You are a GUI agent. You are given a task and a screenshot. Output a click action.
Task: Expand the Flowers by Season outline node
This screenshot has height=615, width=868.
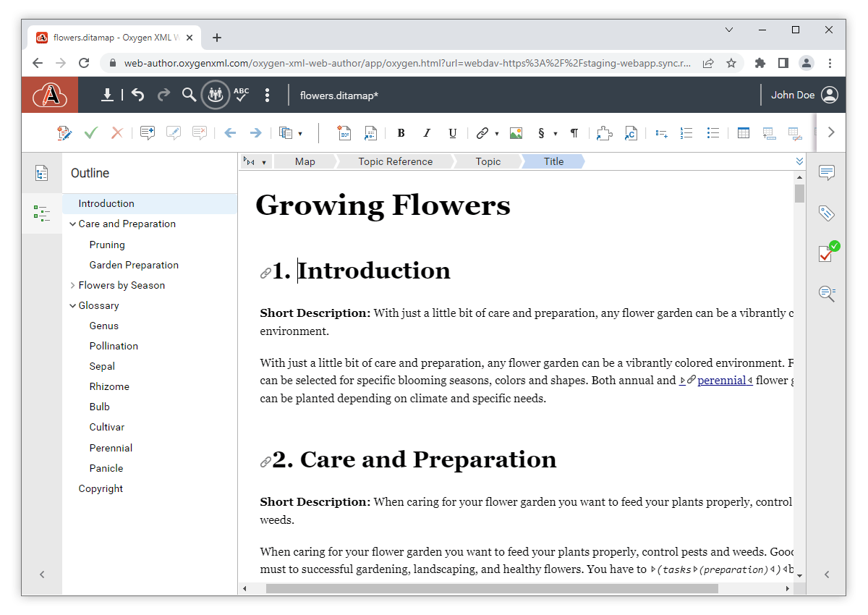(72, 285)
